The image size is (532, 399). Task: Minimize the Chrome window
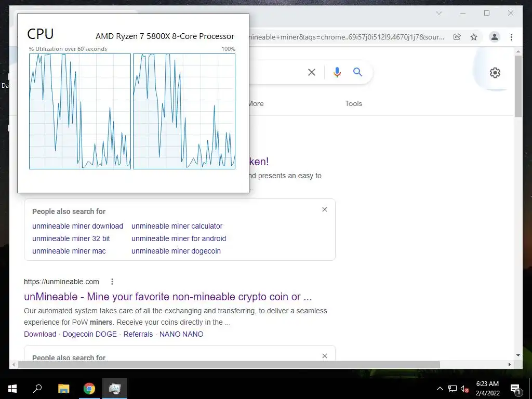tap(462, 13)
